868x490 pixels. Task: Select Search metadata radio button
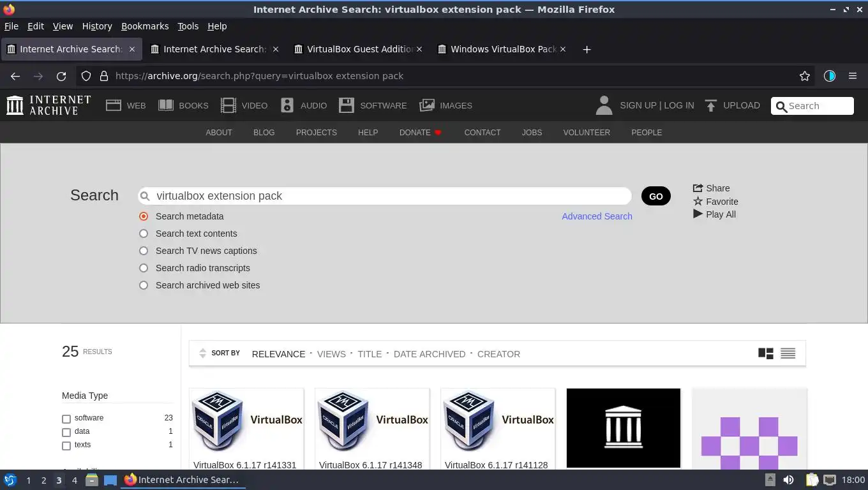point(144,216)
